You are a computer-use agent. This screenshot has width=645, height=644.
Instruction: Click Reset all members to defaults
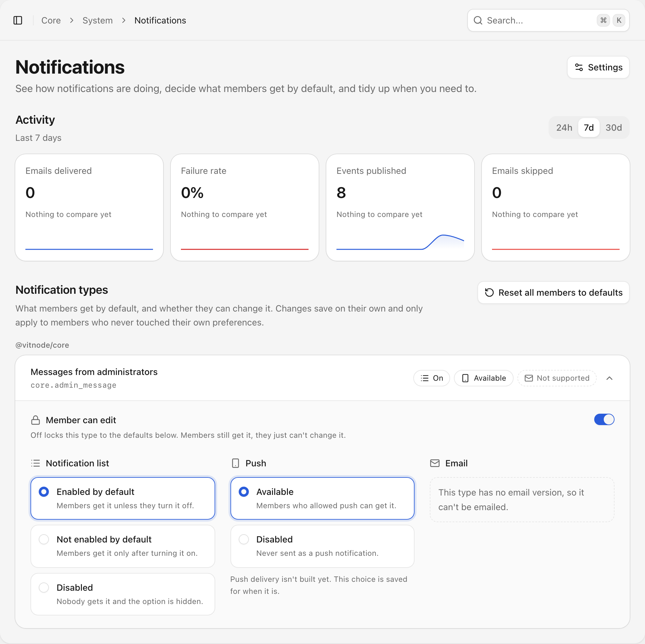(x=553, y=292)
